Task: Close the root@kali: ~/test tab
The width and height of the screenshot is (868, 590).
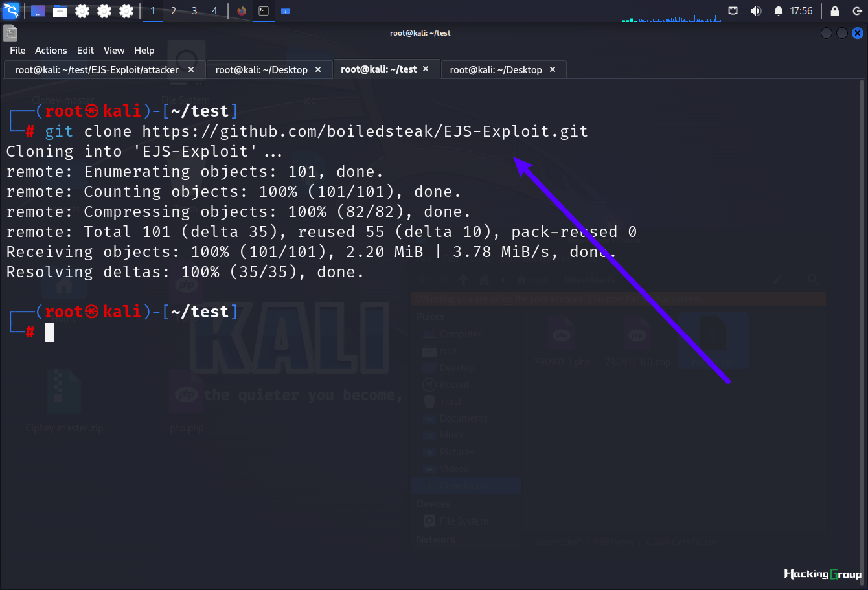Action: pos(426,69)
